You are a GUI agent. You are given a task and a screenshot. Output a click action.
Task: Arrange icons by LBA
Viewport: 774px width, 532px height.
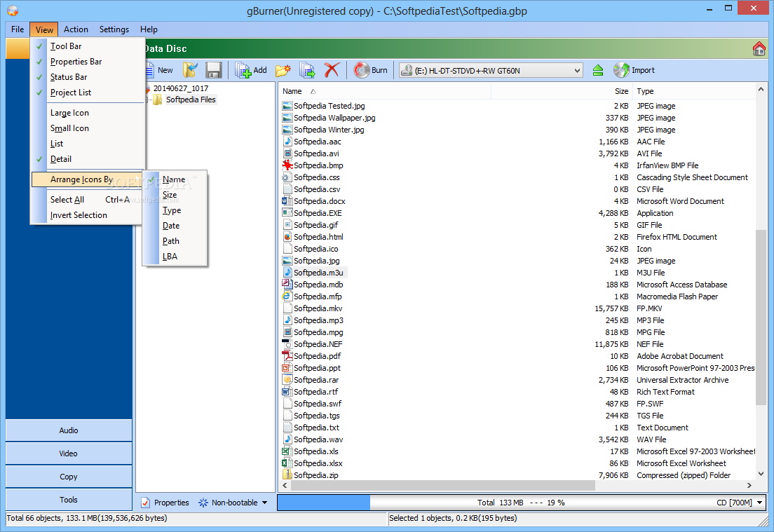click(x=175, y=256)
